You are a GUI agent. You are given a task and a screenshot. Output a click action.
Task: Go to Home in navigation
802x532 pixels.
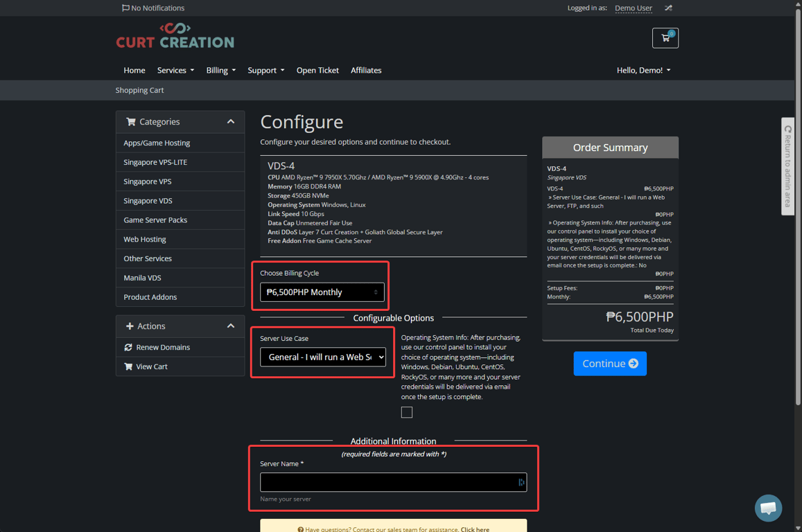click(134, 70)
